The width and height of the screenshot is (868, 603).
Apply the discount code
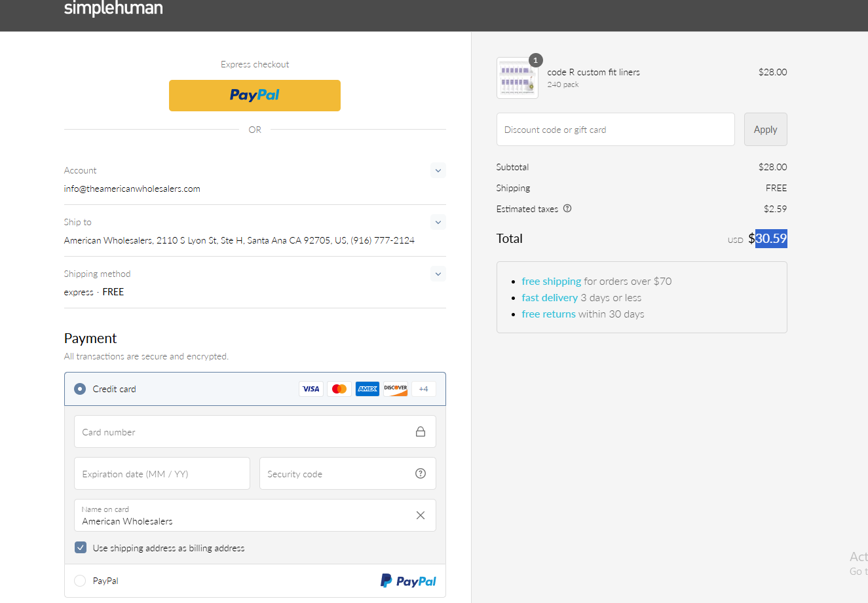pos(765,129)
